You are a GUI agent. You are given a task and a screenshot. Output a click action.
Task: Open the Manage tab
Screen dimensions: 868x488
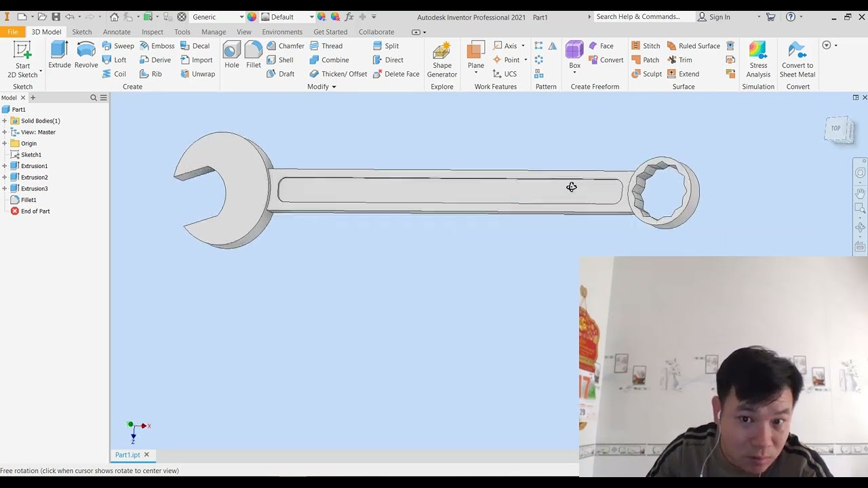tap(214, 32)
